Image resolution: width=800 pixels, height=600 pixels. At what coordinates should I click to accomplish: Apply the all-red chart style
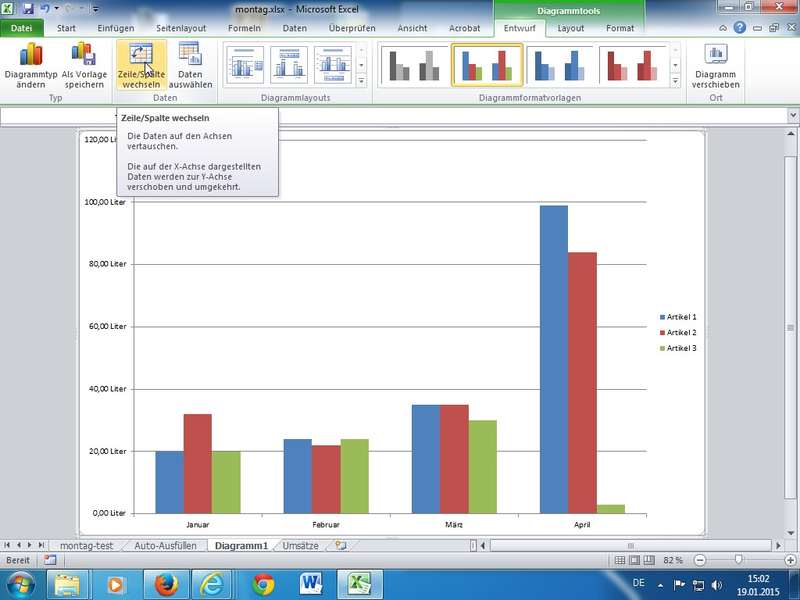click(x=627, y=65)
